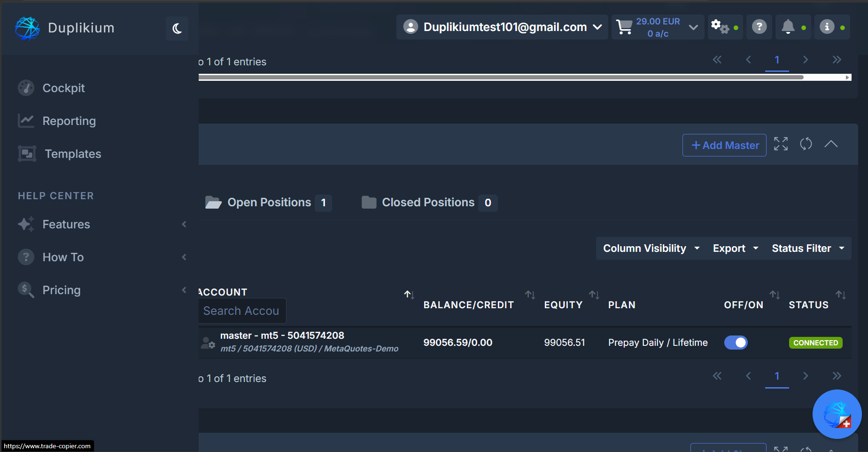
Task: Refresh the Masters panel
Action: coord(806,144)
